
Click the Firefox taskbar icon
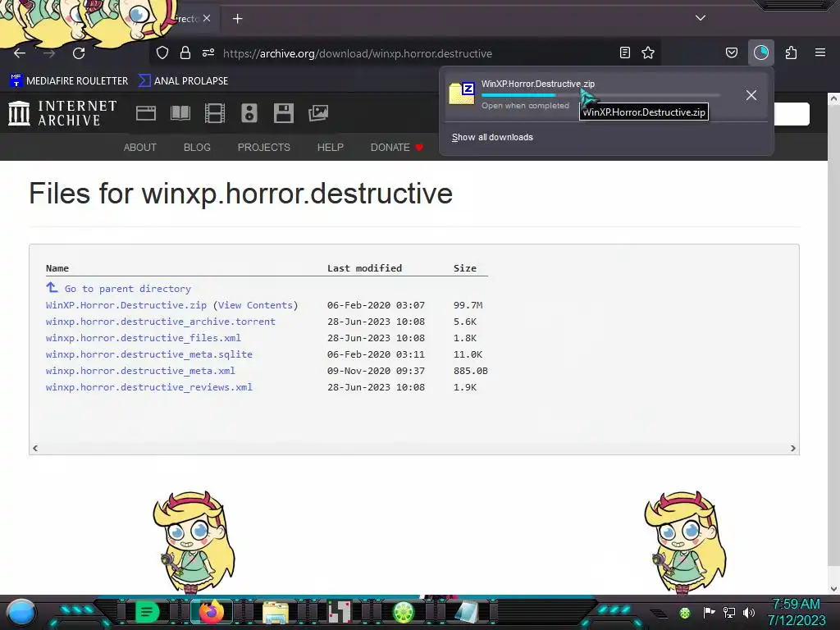[211, 612]
